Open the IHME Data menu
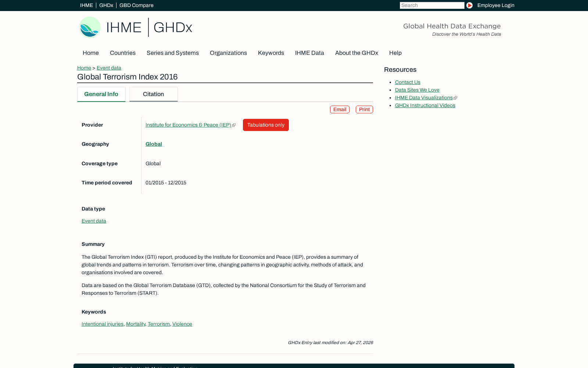588x368 pixels. click(309, 53)
